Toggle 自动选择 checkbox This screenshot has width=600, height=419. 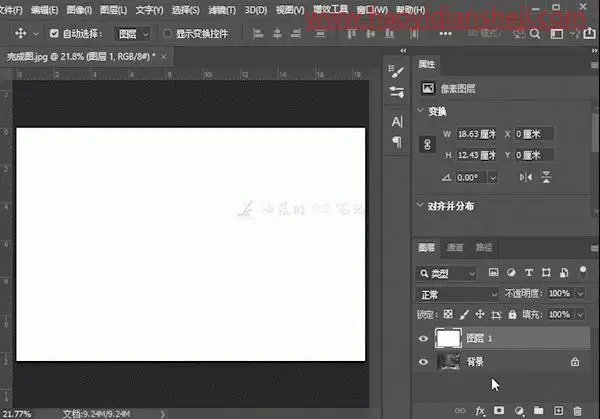(54, 34)
